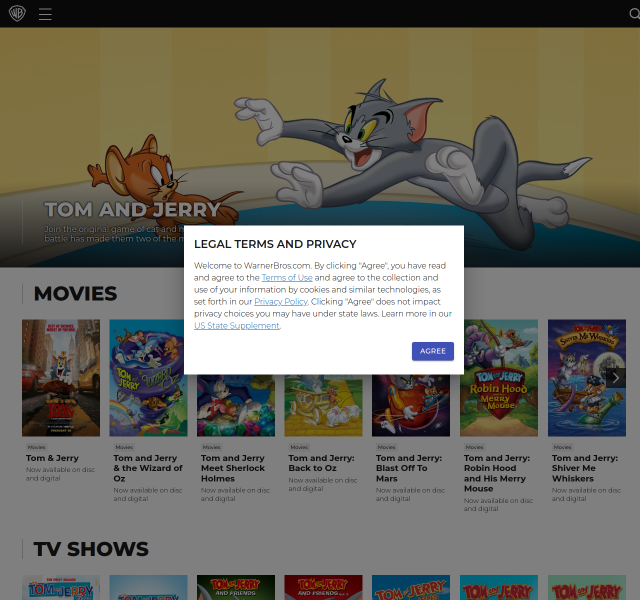
Task: Click 'Tom and Jerry: Back to Oz' title
Action: (321, 463)
